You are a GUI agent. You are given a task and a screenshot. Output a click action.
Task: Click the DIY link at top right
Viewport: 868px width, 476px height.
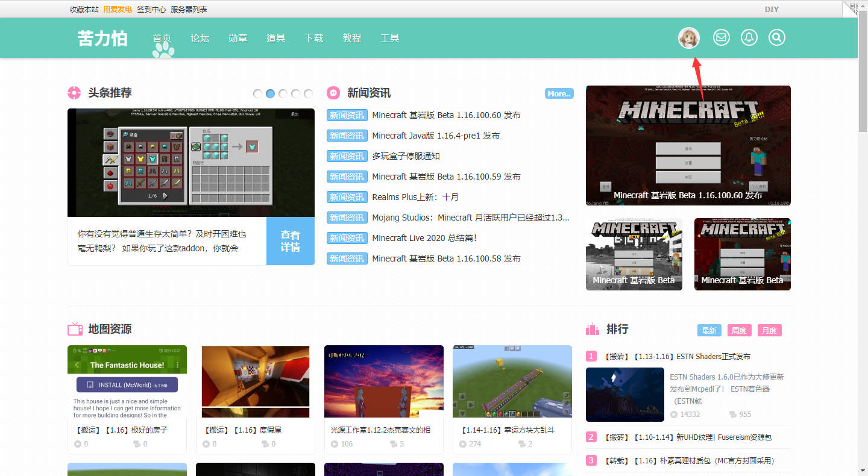[x=772, y=9]
